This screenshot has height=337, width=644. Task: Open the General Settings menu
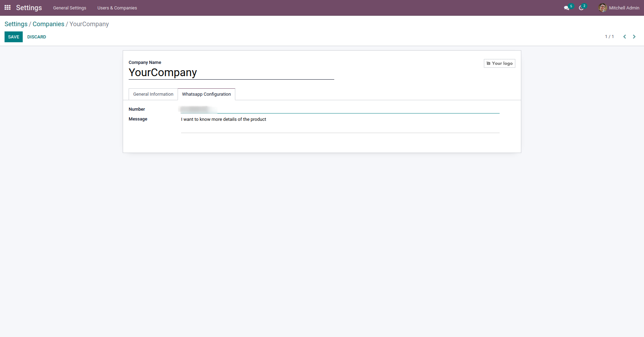pos(70,8)
